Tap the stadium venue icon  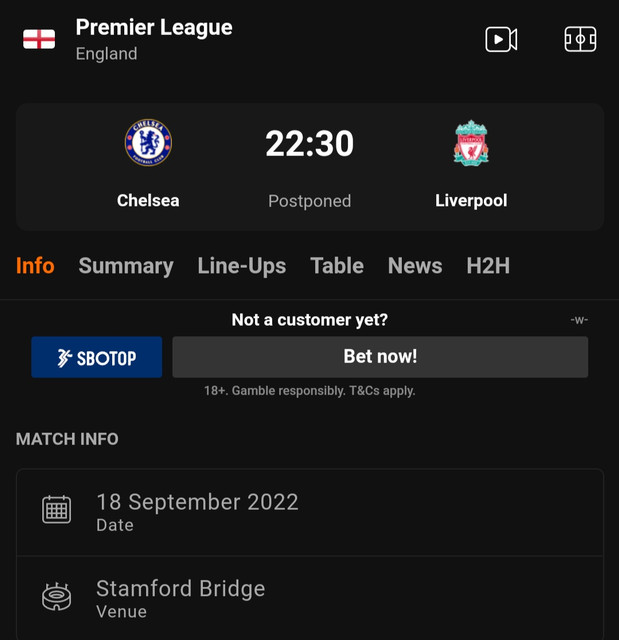tap(56, 596)
